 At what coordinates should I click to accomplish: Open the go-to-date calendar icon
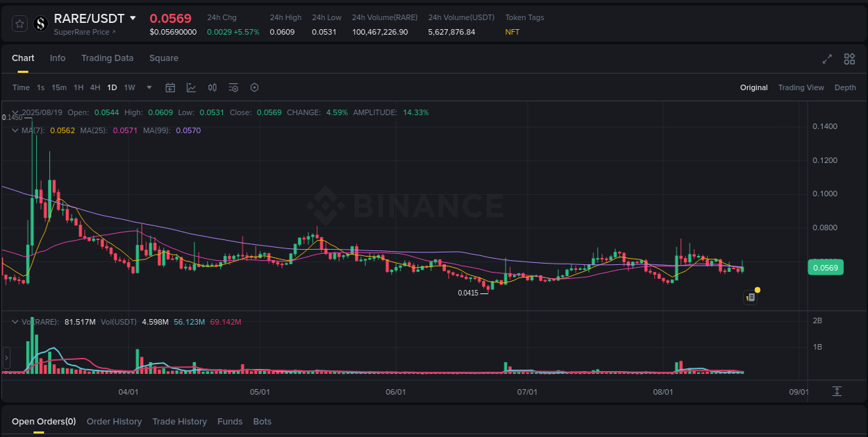click(170, 87)
